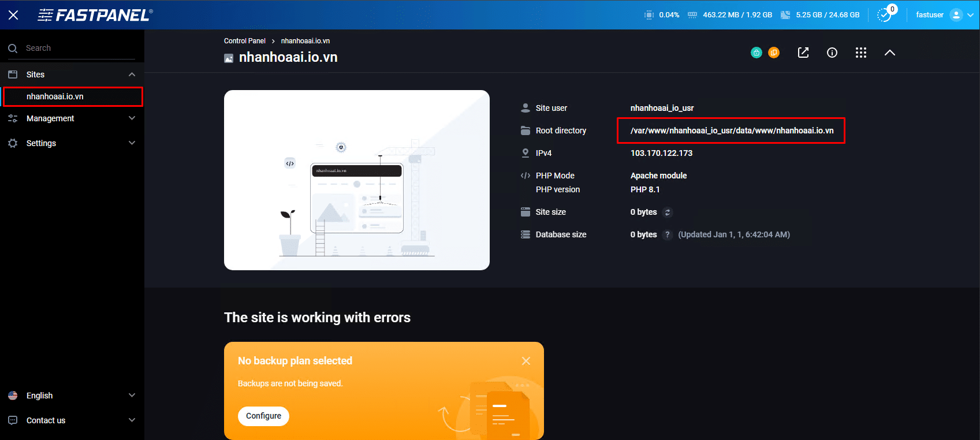Click the Site size icon
Screen dimensions: 980x440
point(526,212)
